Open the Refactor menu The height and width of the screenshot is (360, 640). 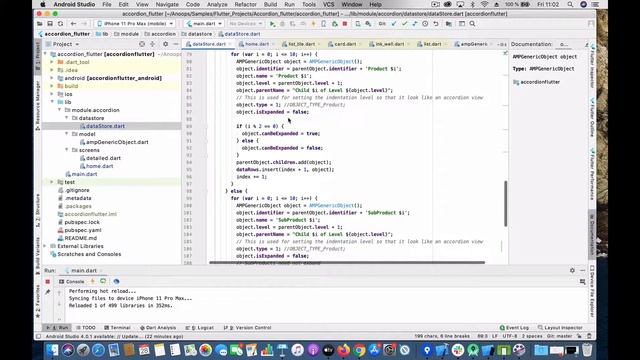246,4
